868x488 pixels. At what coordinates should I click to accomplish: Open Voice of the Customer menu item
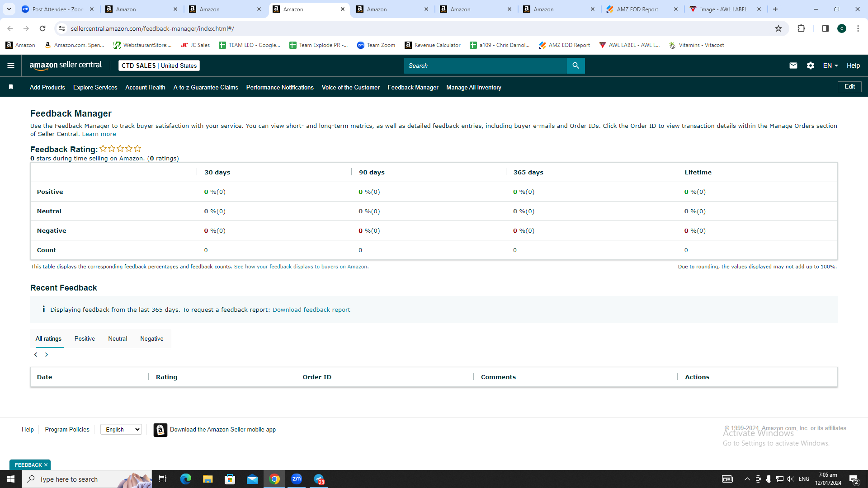click(350, 87)
